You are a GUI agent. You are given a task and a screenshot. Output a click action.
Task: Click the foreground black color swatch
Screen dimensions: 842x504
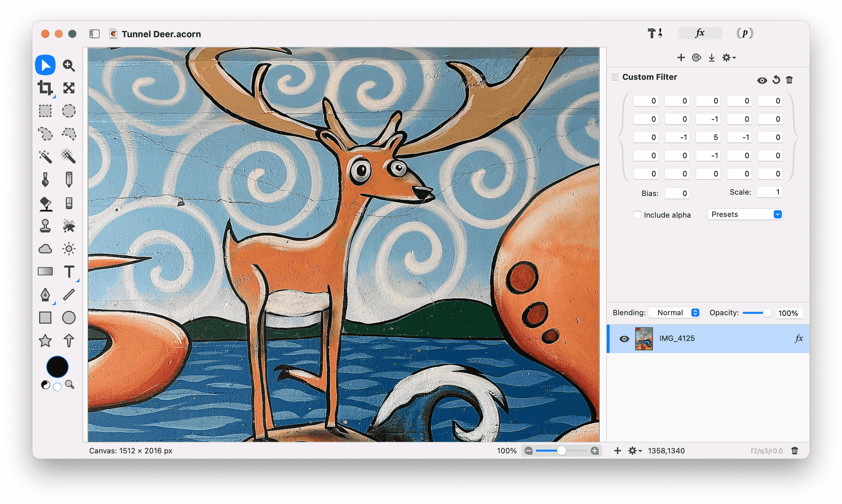(x=57, y=367)
